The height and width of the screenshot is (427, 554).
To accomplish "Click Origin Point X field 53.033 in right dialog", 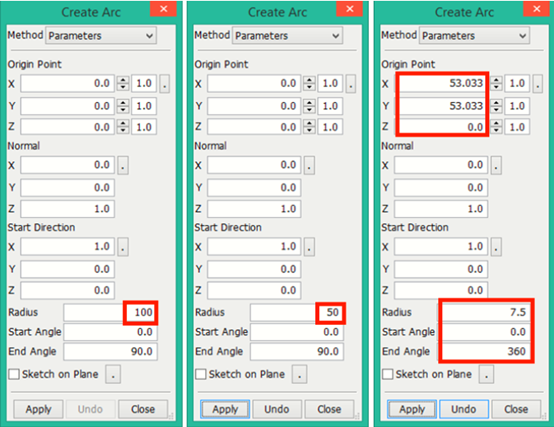I will (441, 83).
